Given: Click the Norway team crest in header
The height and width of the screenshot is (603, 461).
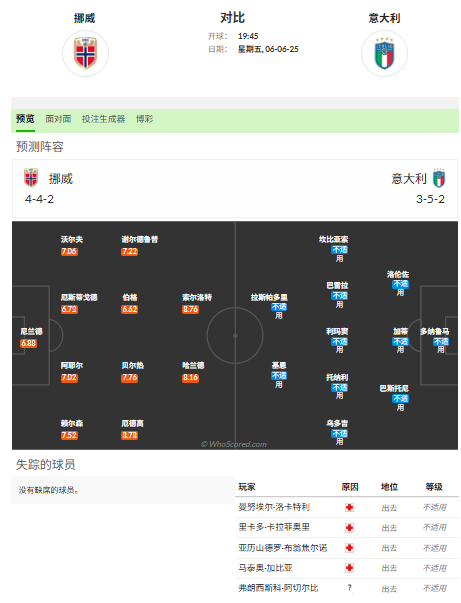Looking at the screenshot, I should click(85, 53).
